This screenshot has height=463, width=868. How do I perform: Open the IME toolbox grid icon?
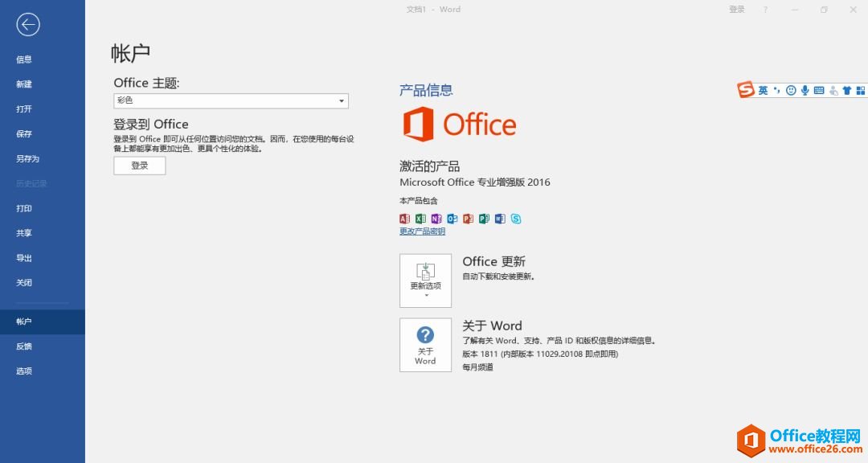(x=861, y=90)
